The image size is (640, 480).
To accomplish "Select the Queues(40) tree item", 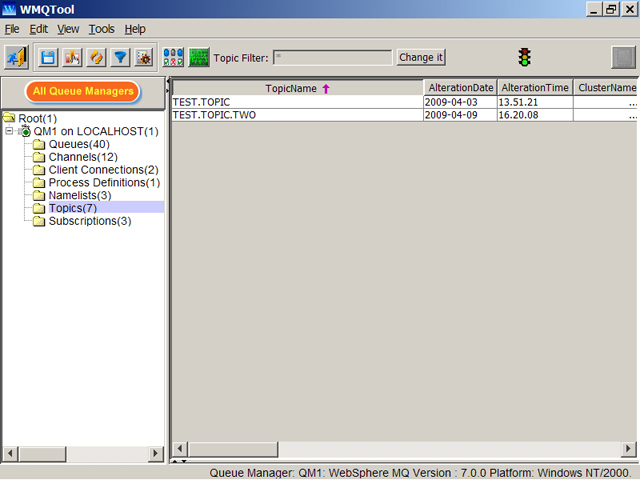I will pos(79,144).
